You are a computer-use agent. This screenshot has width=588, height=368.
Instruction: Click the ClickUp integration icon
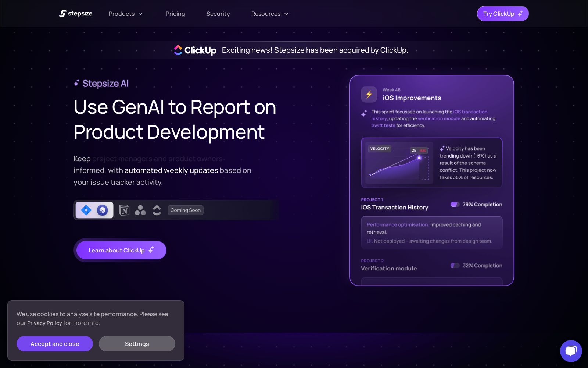pos(157,210)
